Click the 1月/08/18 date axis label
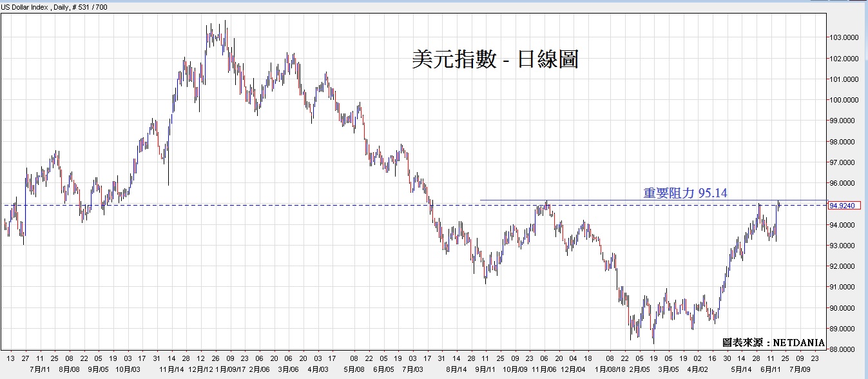 [x=609, y=369]
